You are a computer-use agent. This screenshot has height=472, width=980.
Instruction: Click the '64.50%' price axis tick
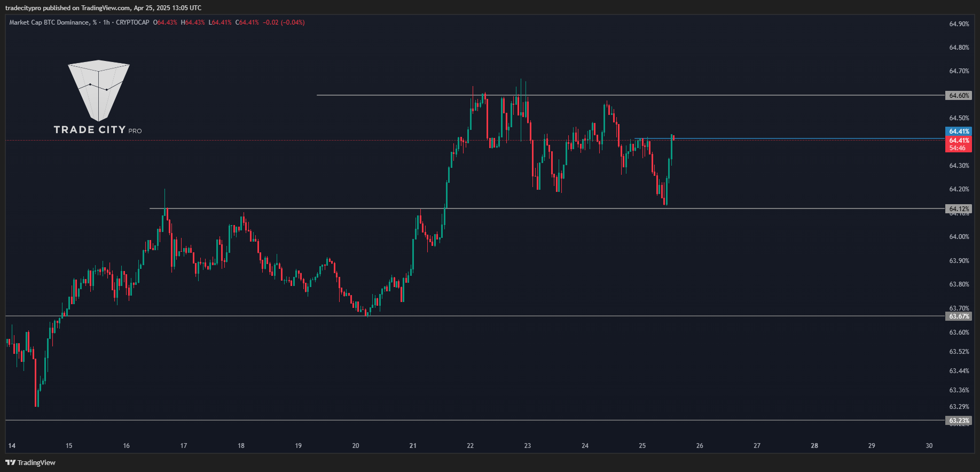(959, 118)
